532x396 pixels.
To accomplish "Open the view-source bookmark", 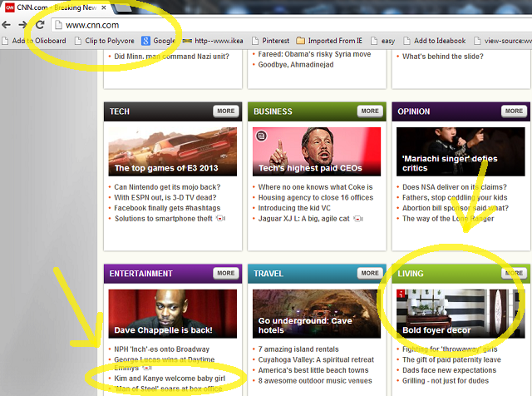I will pyautogui.click(x=503, y=41).
